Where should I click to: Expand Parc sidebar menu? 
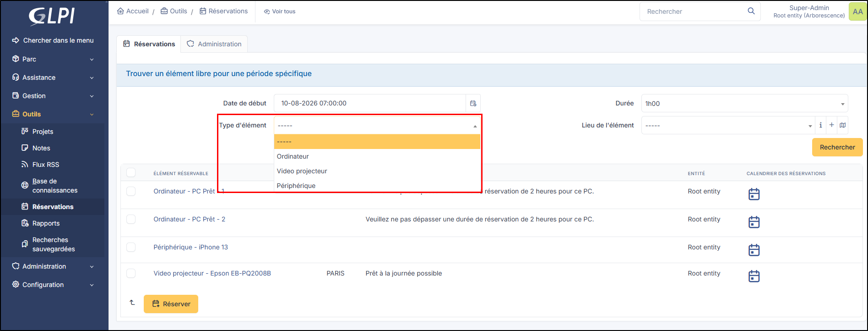tap(53, 59)
